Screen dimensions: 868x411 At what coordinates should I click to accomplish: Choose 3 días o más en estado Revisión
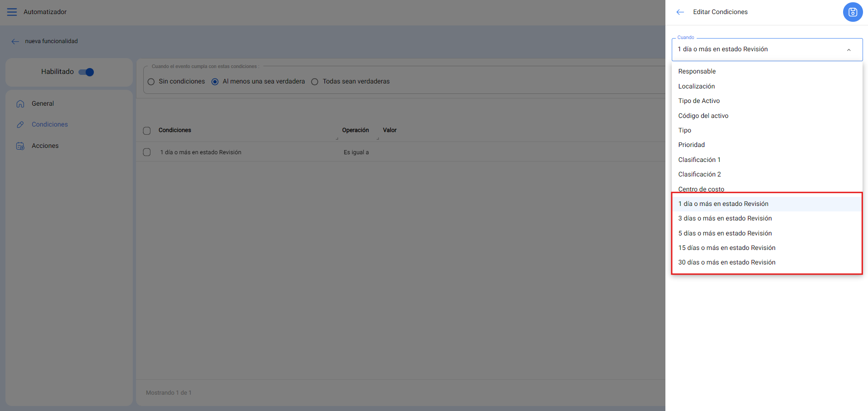(725, 219)
